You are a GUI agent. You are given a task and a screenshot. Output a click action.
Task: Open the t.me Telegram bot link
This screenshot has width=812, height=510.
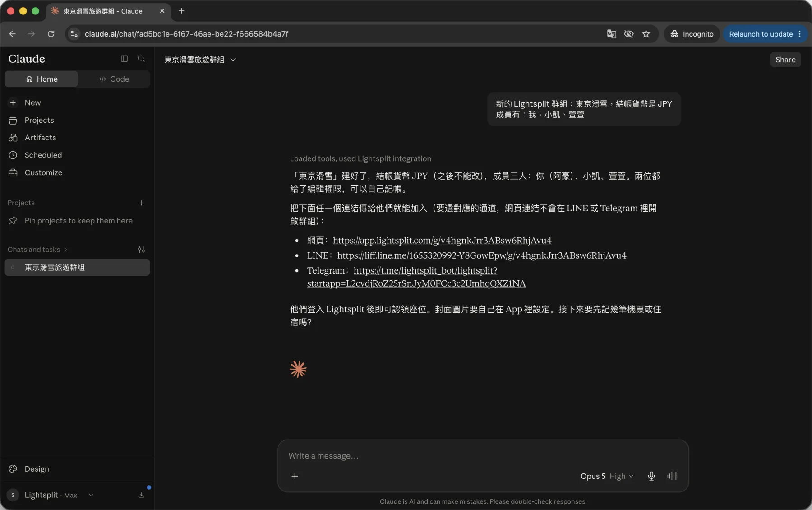pyautogui.click(x=416, y=277)
